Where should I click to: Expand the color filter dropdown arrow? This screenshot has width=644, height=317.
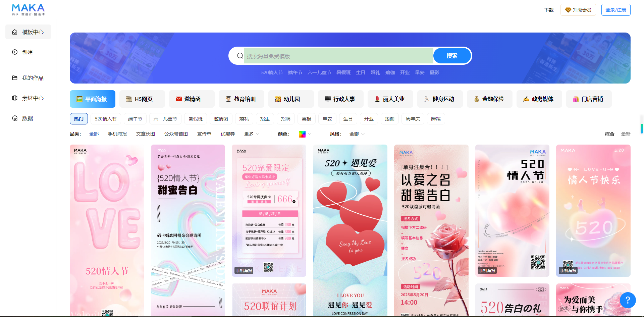[310, 134]
